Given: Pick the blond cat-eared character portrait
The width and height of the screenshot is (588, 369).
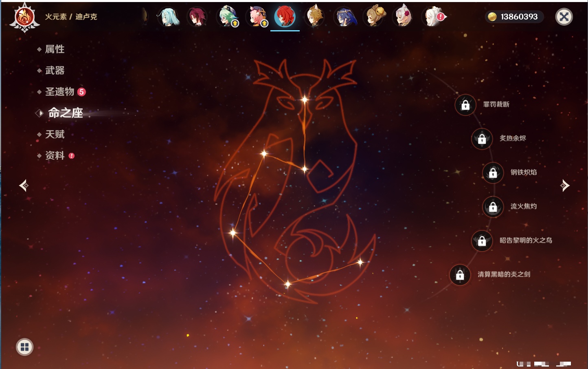Looking at the screenshot, I should pyautogui.click(x=315, y=17).
